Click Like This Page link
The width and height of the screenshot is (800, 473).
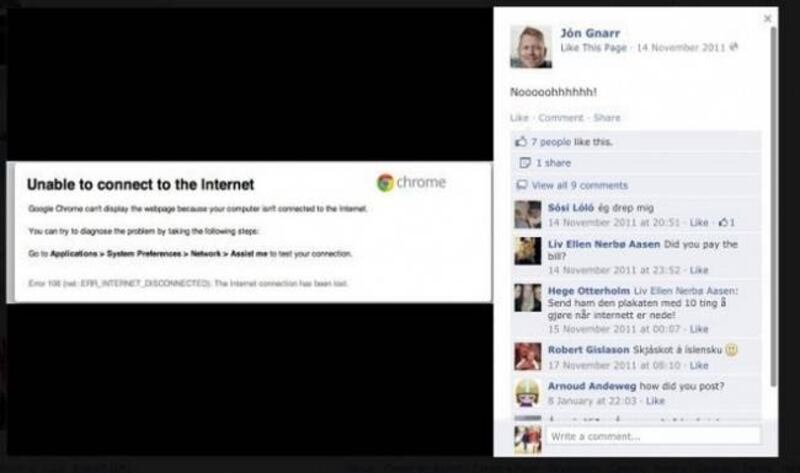[x=593, y=47]
